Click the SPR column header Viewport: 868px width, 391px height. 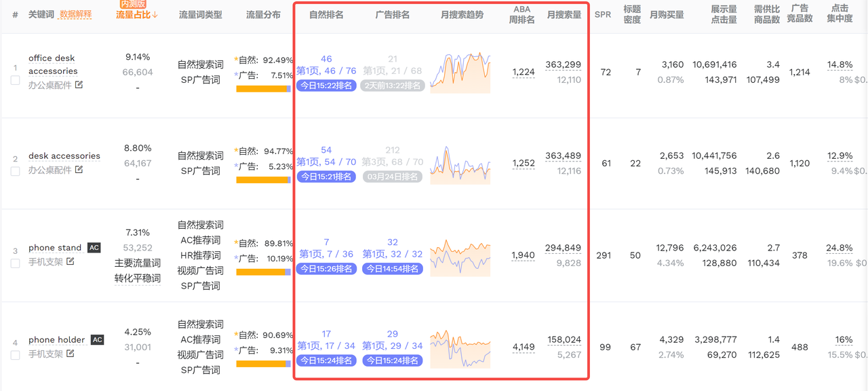point(603,14)
